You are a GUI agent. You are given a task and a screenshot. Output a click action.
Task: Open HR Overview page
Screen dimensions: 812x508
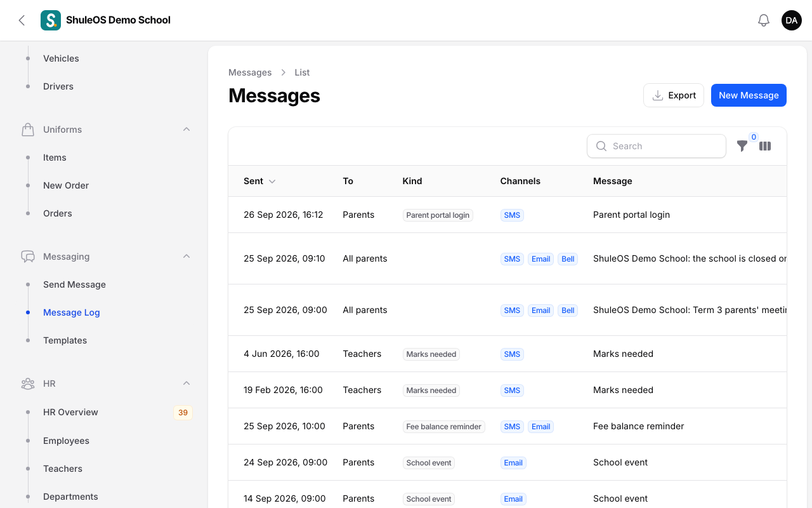[x=70, y=412]
